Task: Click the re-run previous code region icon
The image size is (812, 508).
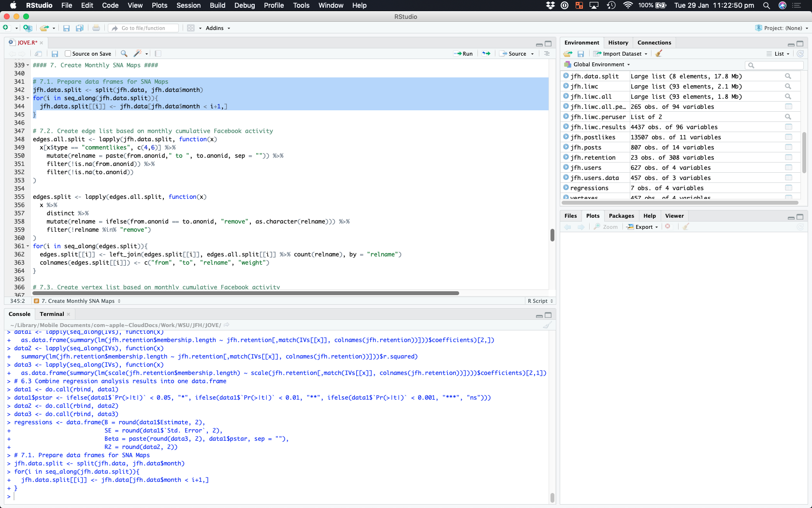Action: pos(486,54)
